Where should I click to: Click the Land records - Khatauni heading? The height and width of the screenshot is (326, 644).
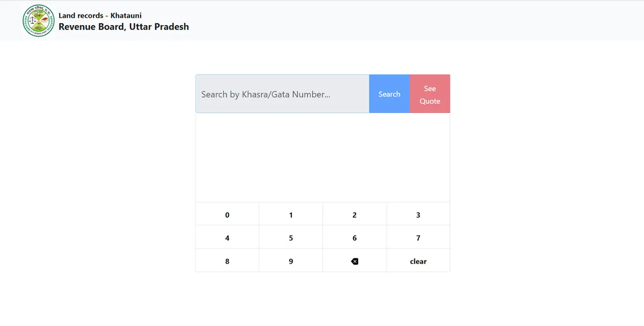(100, 16)
